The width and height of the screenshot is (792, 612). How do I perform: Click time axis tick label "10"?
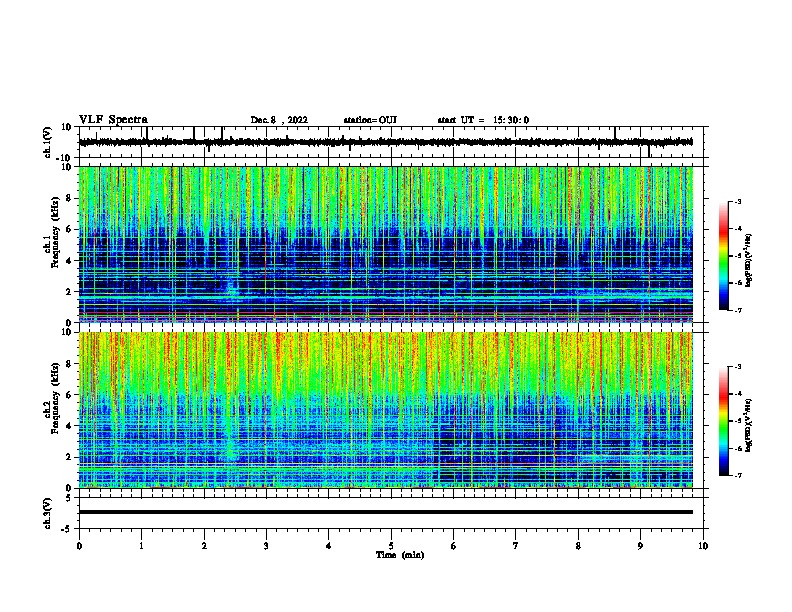point(703,546)
